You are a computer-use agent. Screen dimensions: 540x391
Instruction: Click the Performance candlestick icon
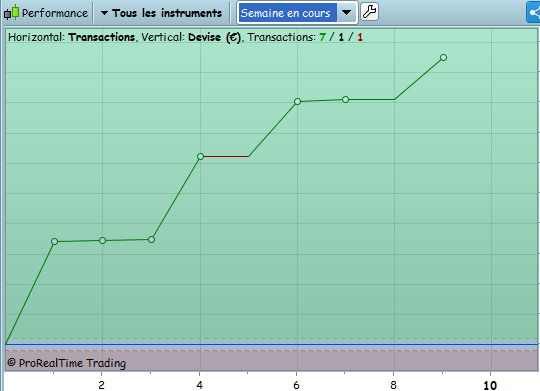[x=11, y=12]
